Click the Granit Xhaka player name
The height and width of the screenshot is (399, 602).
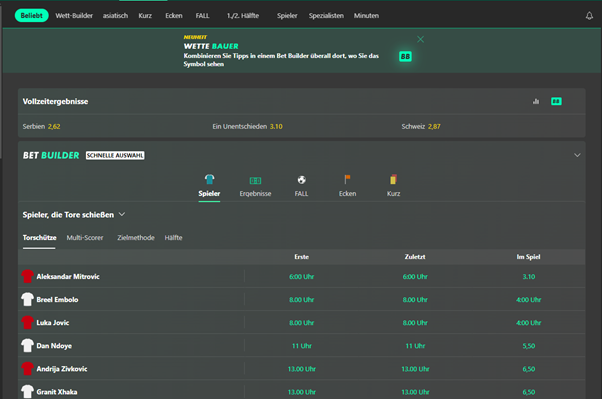click(57, 392)
